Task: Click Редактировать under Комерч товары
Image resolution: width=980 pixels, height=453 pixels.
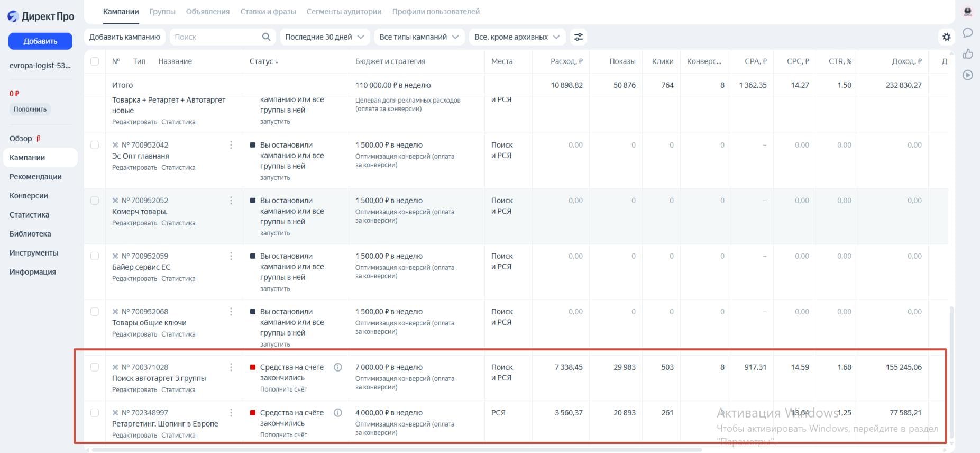Action: [134, 223]
